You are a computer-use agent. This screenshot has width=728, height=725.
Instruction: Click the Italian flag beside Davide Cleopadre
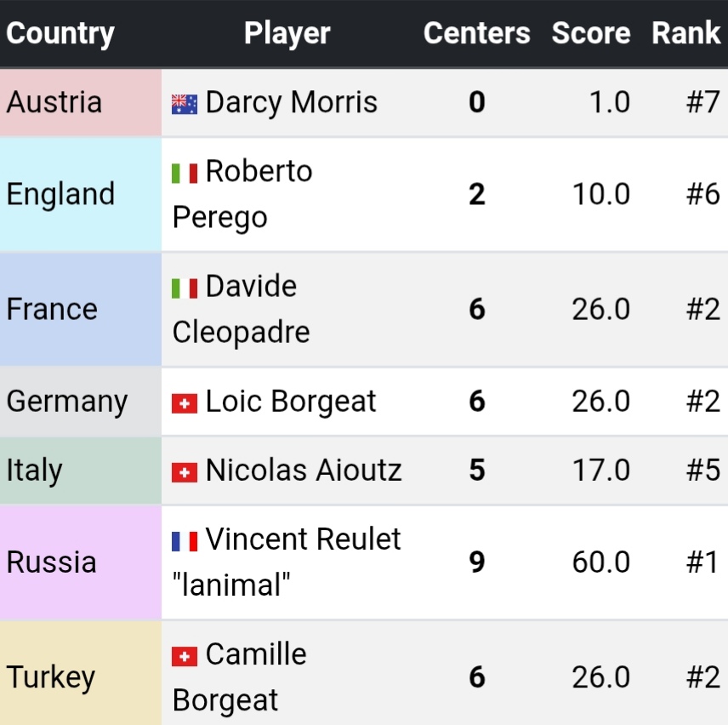(185, 288)
